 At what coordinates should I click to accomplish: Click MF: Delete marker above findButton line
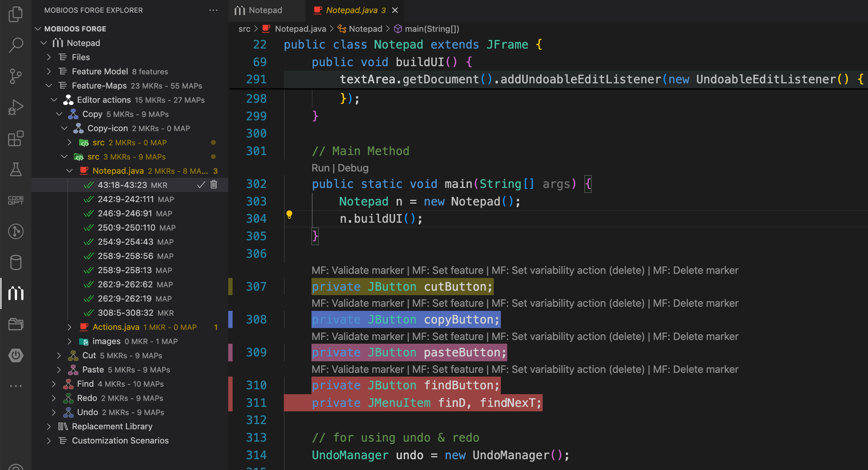[x=695, y=369]
